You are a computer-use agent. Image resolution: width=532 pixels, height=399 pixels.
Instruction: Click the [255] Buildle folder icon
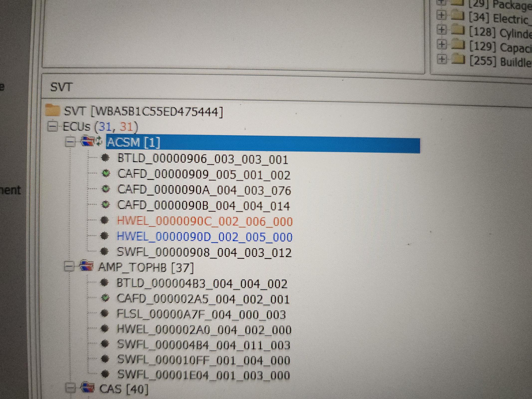point(458,60)
